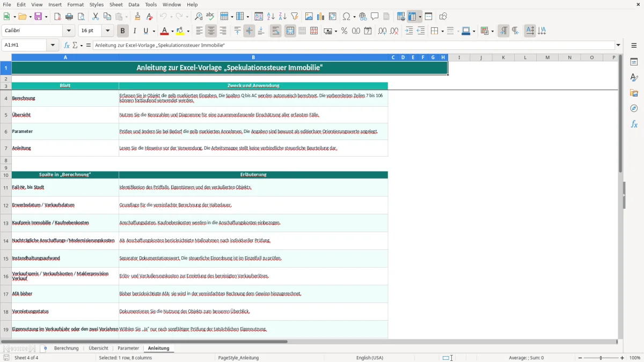Viewport: 644px width, 362px height.
Task: Format selection as percent
Action: [344, 31]
